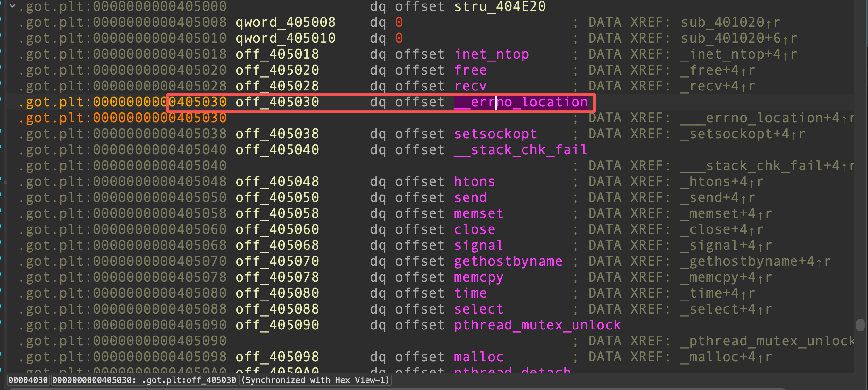Click the 00004030 file offset field
This screenshot has height=390, width=868.
tap(28, 380)
